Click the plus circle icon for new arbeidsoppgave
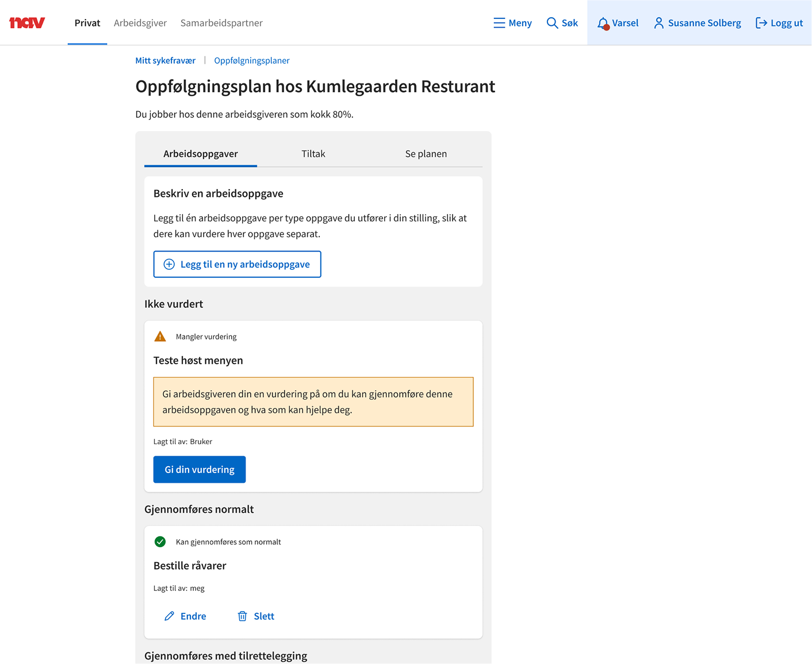The width and height of the screenshot is (812, 664). [169, 264]
